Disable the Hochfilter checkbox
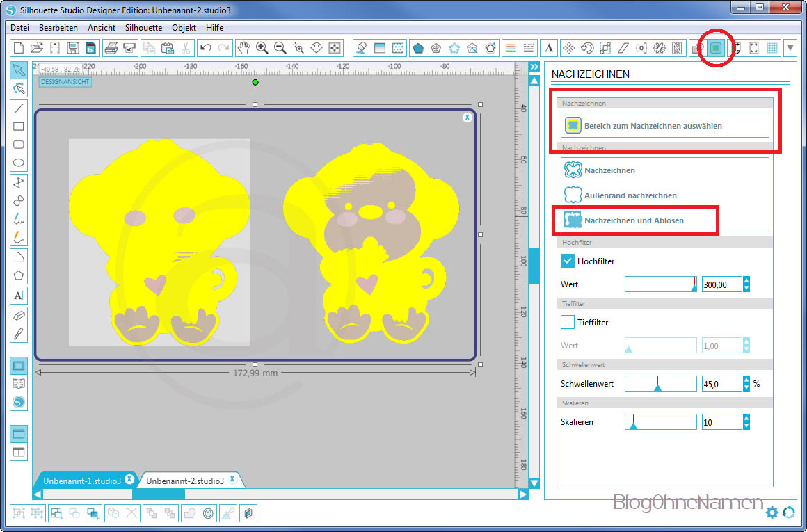807x532 pixels. click(568, 261)
